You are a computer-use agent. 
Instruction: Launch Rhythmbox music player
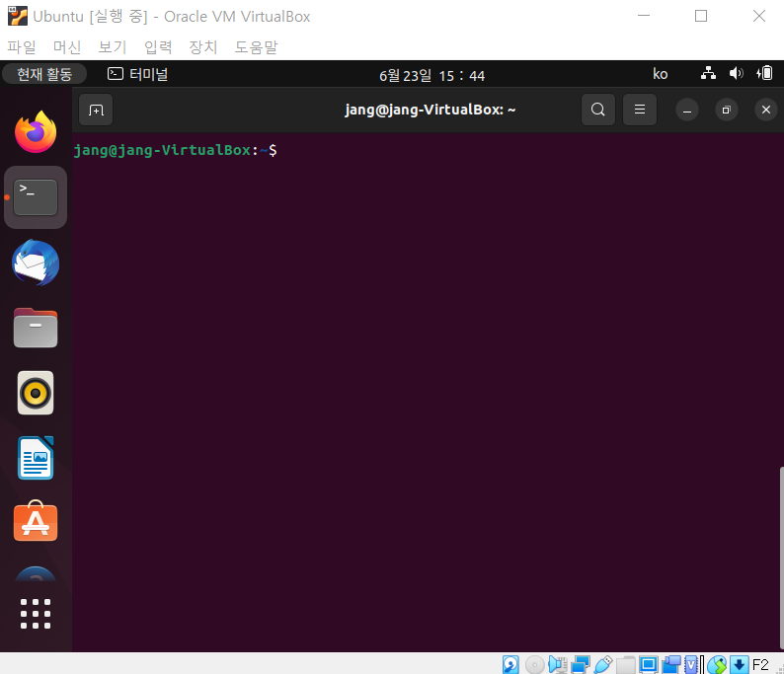pos(36,393)
